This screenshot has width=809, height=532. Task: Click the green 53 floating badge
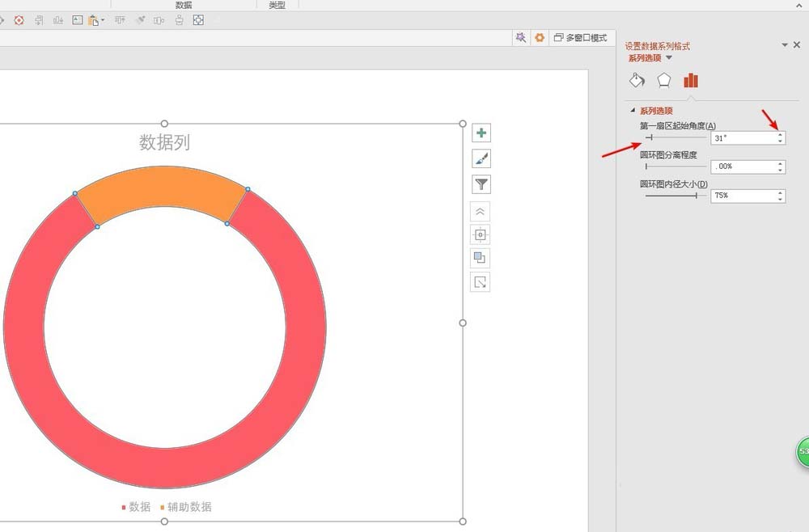pos(803,452)
